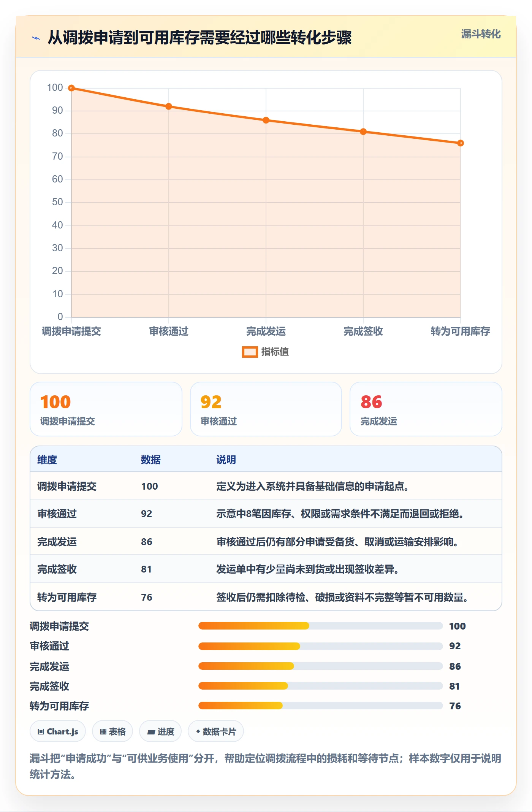Click table value 76 in 数据 column
The width and height of the screenshot is (532, 812).
(147, 598)
